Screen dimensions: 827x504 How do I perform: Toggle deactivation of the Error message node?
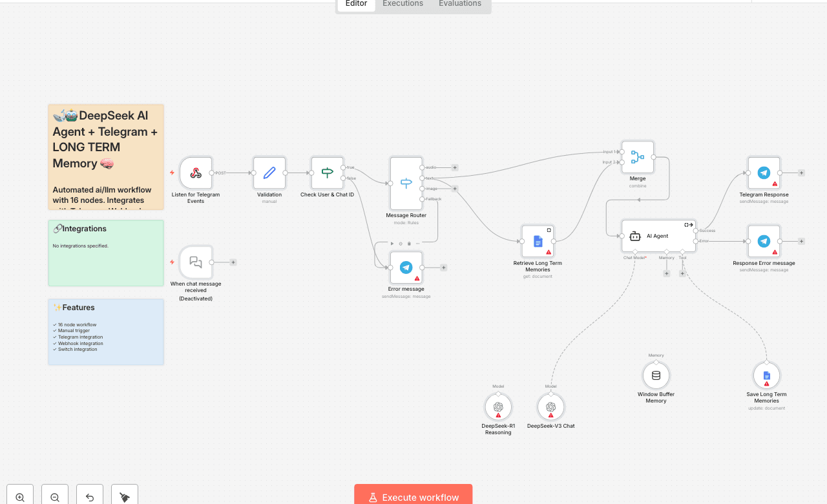coord(401,244)
